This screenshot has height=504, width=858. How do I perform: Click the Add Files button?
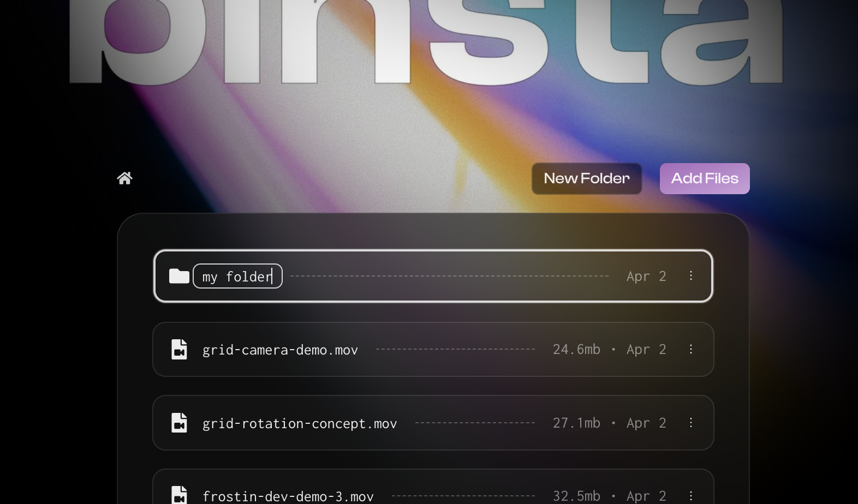[x=705, y=178]
